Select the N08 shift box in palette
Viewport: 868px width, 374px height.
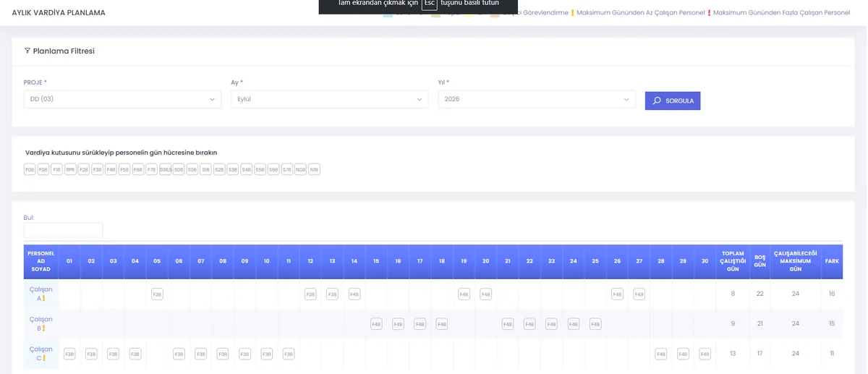(300, 169)
